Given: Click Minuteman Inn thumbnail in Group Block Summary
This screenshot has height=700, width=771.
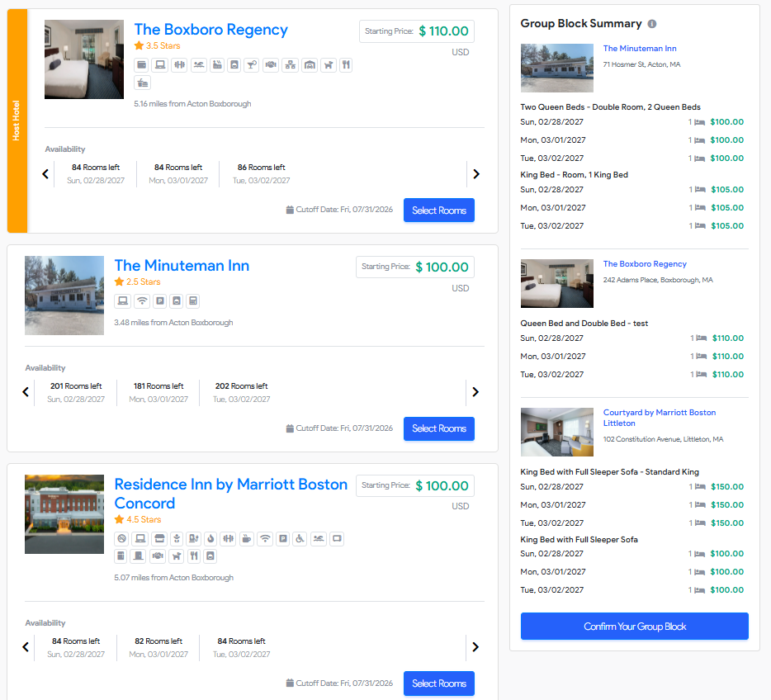Looking at the screenshot, I should 557,68.
